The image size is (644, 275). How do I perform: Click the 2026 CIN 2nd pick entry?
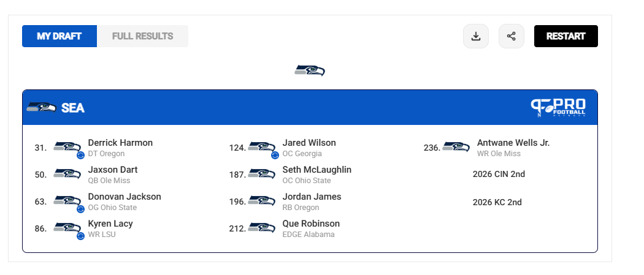coord(499,174)
